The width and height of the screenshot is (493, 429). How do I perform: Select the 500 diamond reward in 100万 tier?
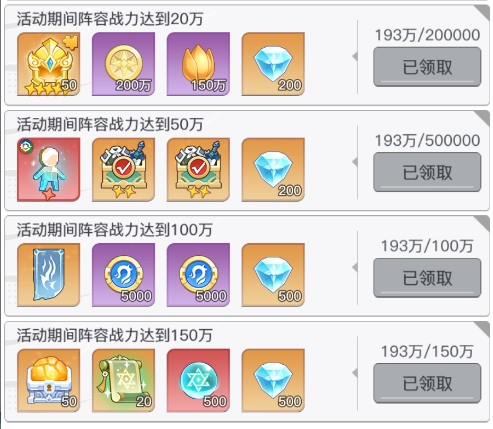(273, 275)
